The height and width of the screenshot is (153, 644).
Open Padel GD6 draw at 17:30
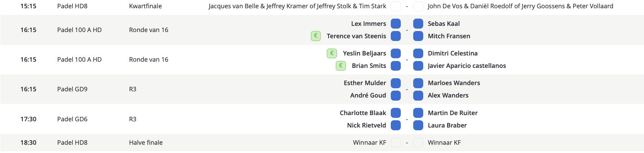coord(72,119)
